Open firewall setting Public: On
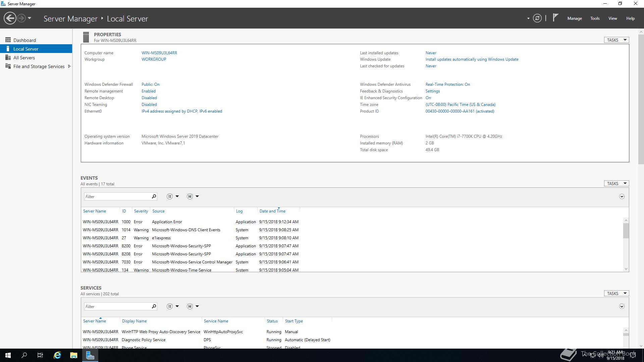644x362 pixels. pyautogui.click(x=150, y=84)
